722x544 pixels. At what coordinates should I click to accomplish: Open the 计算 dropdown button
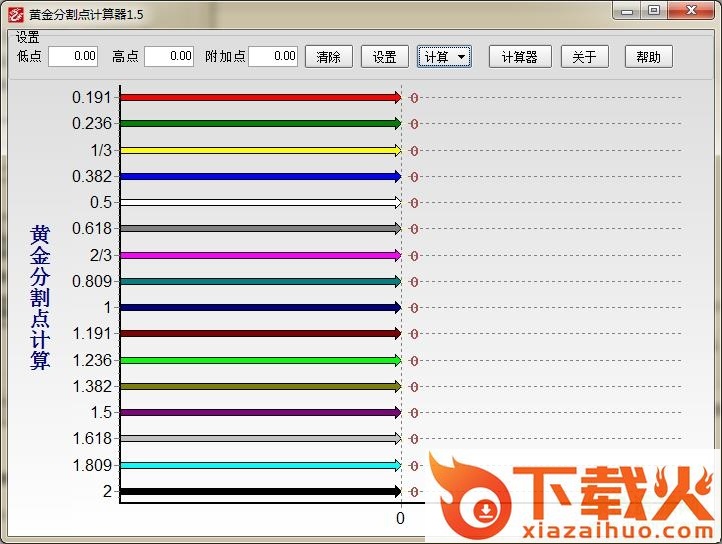click(x=444, y=57)
